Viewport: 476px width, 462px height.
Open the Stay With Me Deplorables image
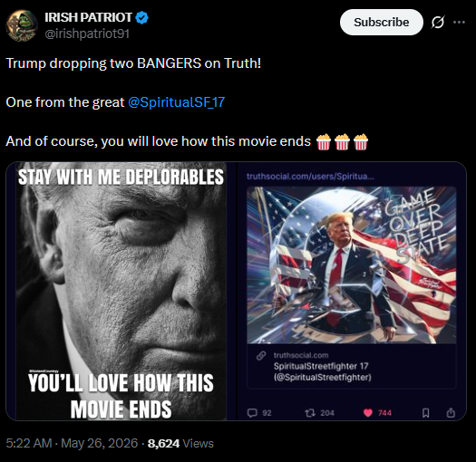click(121, 291)
